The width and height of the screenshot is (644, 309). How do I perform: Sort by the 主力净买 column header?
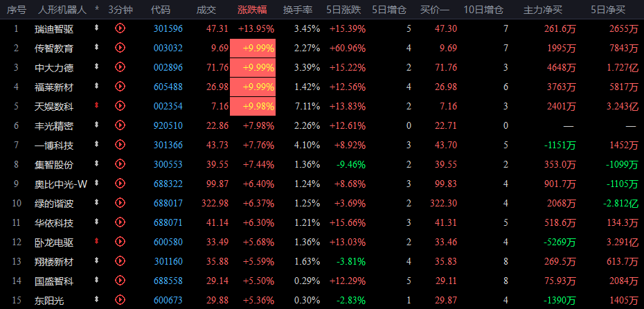[x=543, y=10]
